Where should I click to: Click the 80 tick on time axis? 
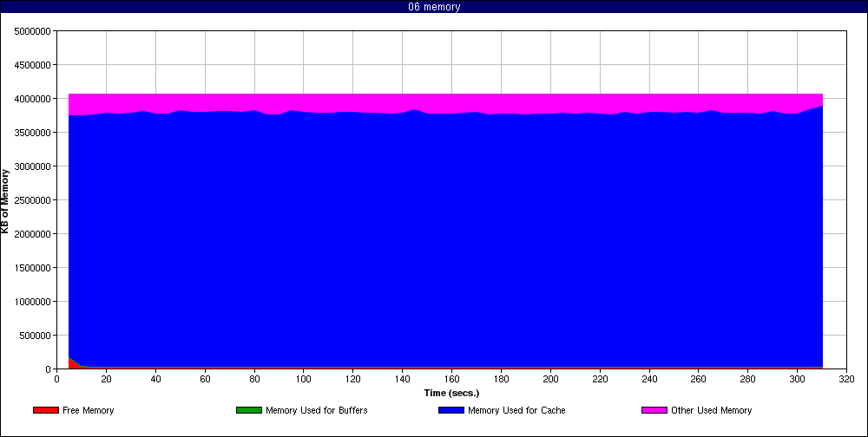[254, 380]
